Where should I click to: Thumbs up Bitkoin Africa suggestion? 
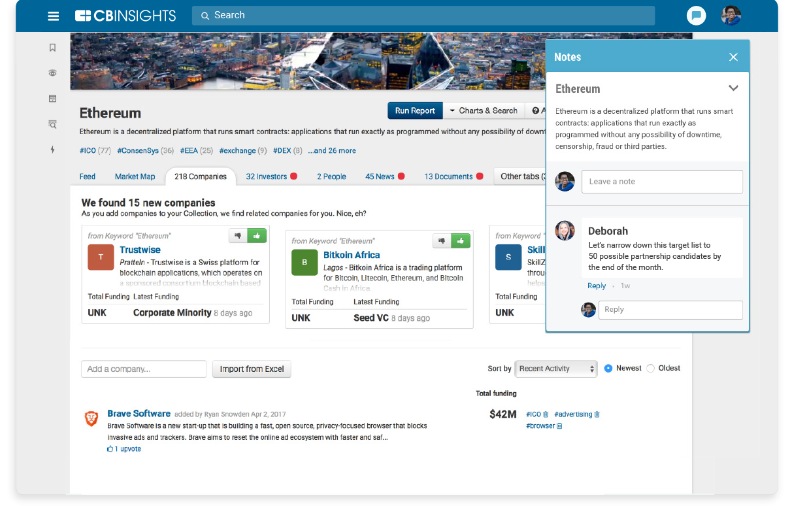click(x=461, y=241)
